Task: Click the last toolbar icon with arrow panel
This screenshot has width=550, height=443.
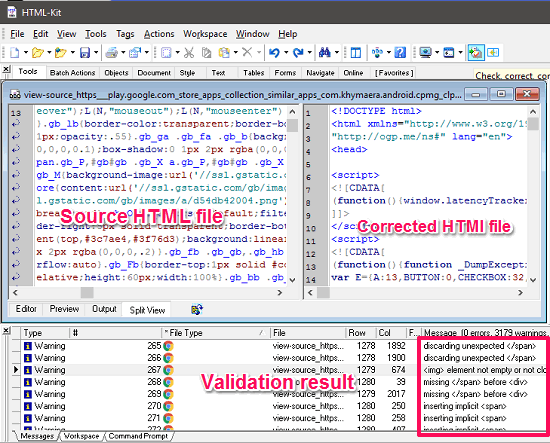Action: point(493,53)
